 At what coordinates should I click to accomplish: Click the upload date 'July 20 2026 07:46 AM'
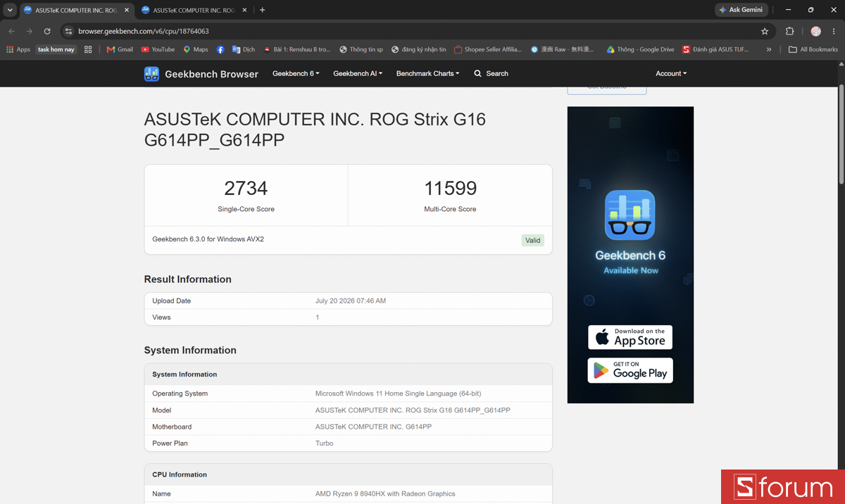351,301
